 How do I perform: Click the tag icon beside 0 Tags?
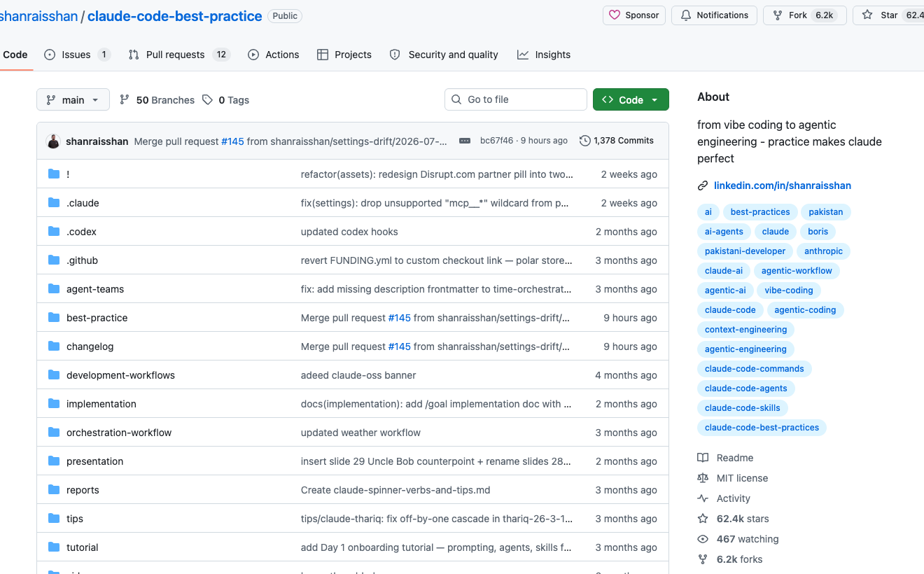[x=207, y=100]
